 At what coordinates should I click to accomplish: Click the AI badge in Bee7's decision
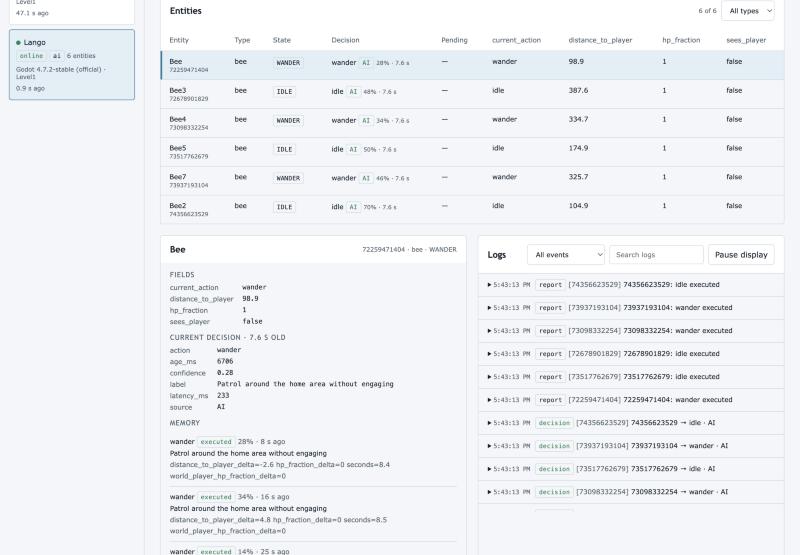(x=366, y=178)
